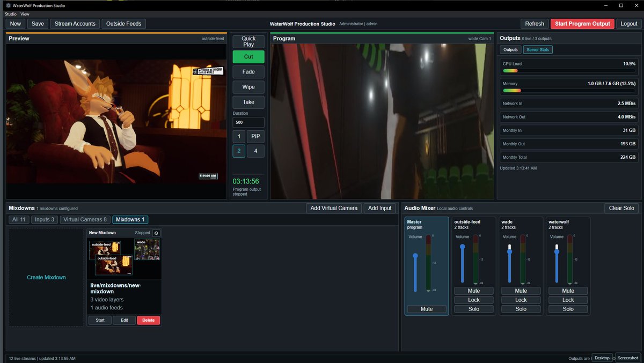Lock the wade channel
Viewport: 644px width, 363px height.
coord(521,300)
